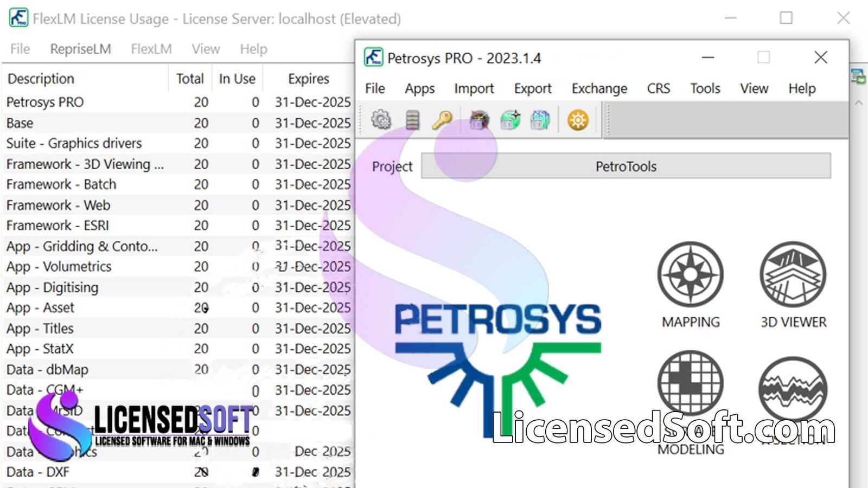The image size is (868, 488).
Task: Open the RepriseLM menu in FlexLM License Usage
Action: pyautogui.click(x=80, y=49)
